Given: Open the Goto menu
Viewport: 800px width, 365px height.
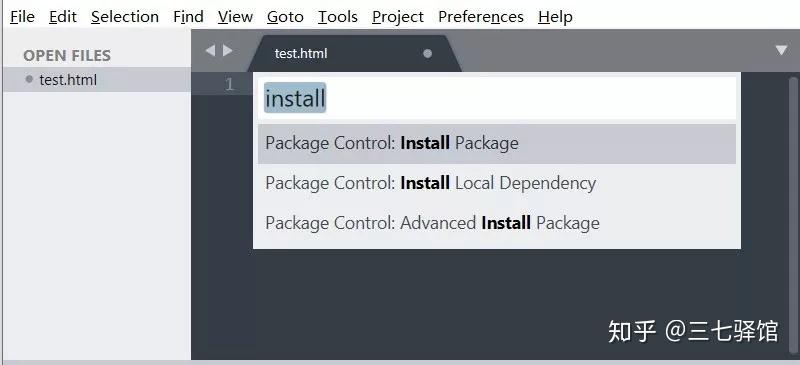Looking at the screenshot, I should pyautogui.click(x=285, y=17).
